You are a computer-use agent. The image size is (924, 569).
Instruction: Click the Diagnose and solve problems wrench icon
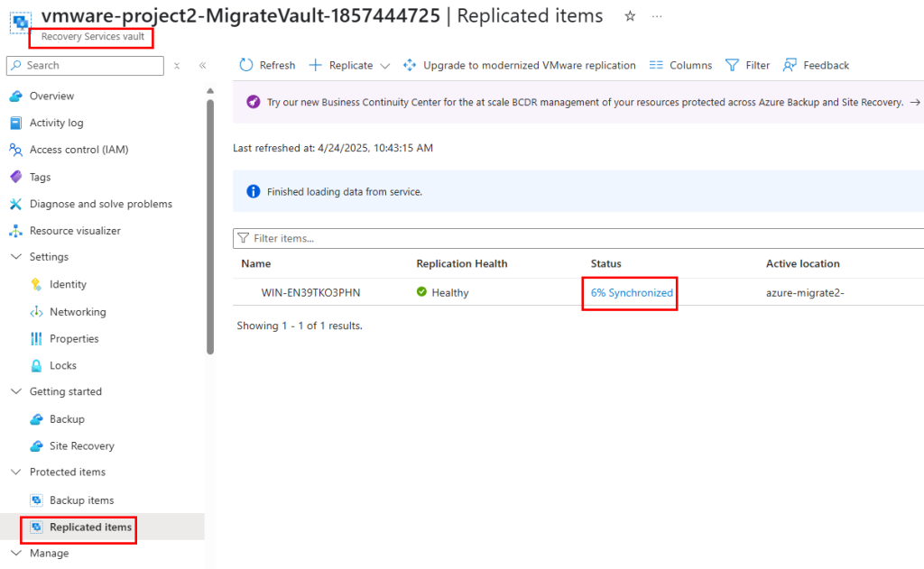16,204
